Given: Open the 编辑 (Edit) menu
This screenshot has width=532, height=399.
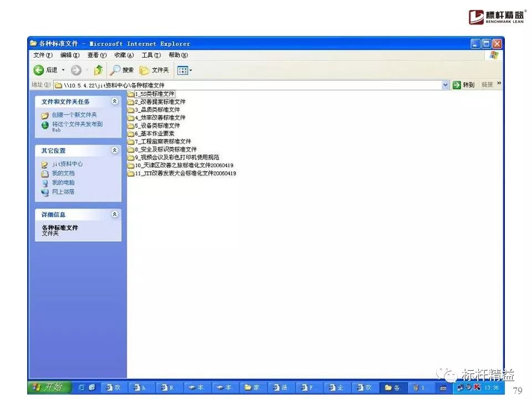Looking at the screenshot, I should pyautogui.click(x=70, y=55).
